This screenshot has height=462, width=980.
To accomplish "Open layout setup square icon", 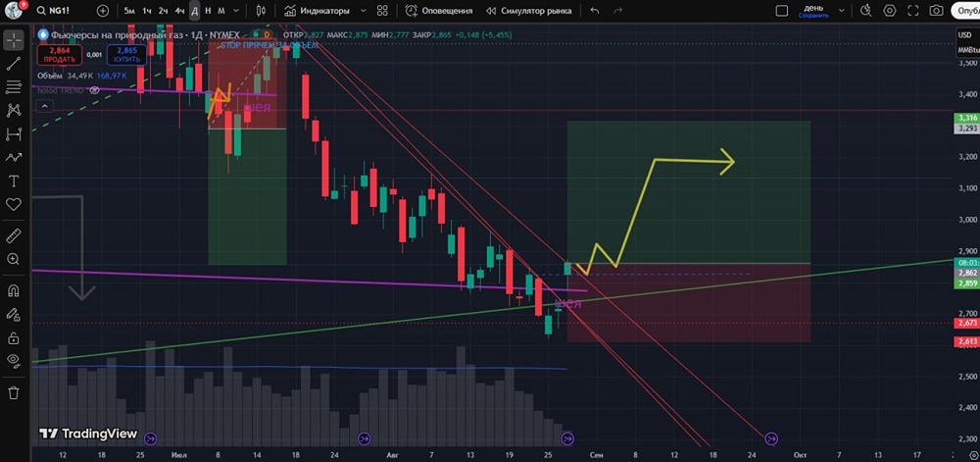I will (x=782, y=11).
